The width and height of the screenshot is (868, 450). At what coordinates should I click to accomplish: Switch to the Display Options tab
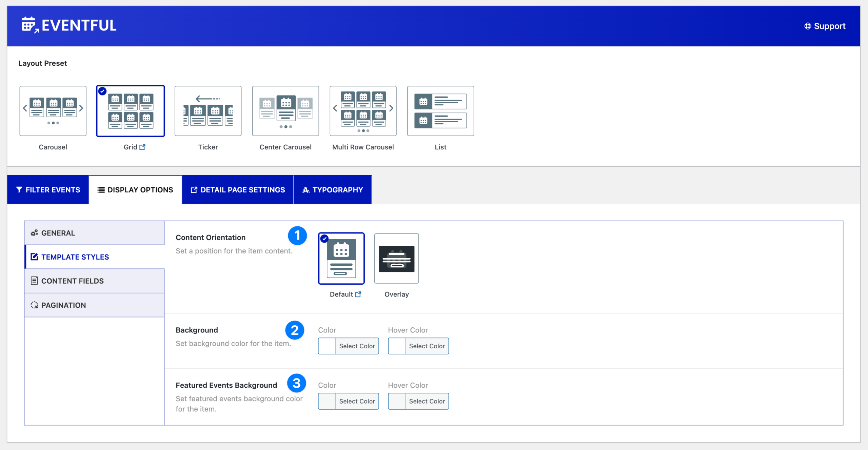(x=135, y=190)
